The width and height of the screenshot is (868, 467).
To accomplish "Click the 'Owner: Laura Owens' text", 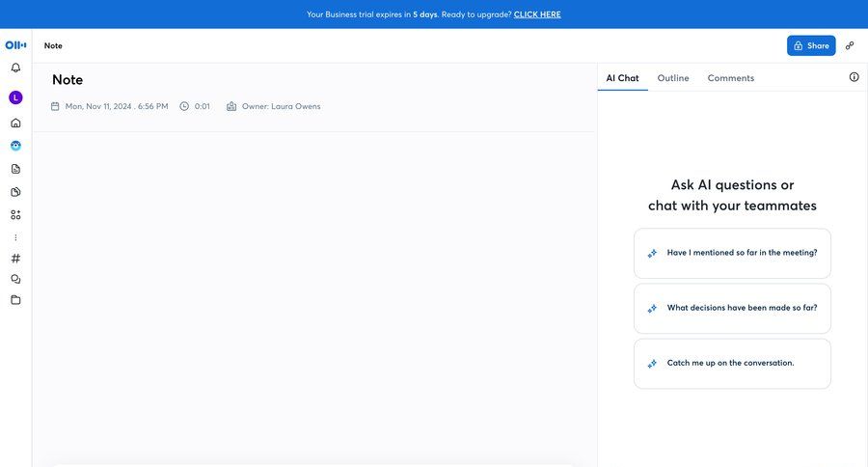I will pyautogui.click(x=282, y=106).
